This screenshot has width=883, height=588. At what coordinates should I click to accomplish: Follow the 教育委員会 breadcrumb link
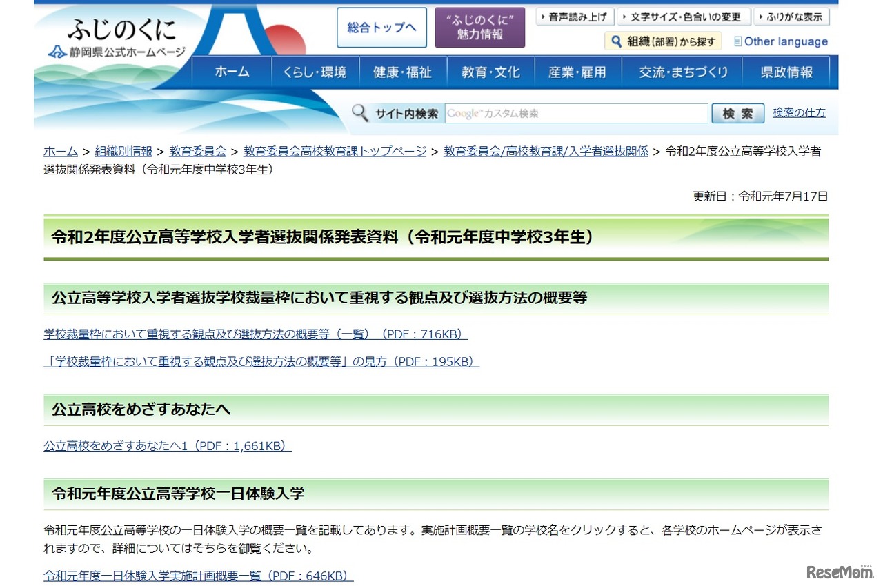click(198, 151)
